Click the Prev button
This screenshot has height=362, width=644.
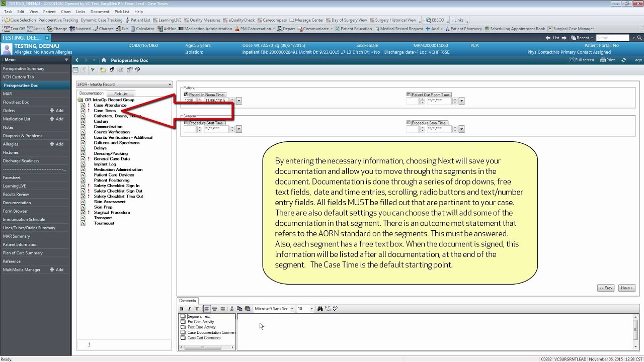[x=606, y=288]
